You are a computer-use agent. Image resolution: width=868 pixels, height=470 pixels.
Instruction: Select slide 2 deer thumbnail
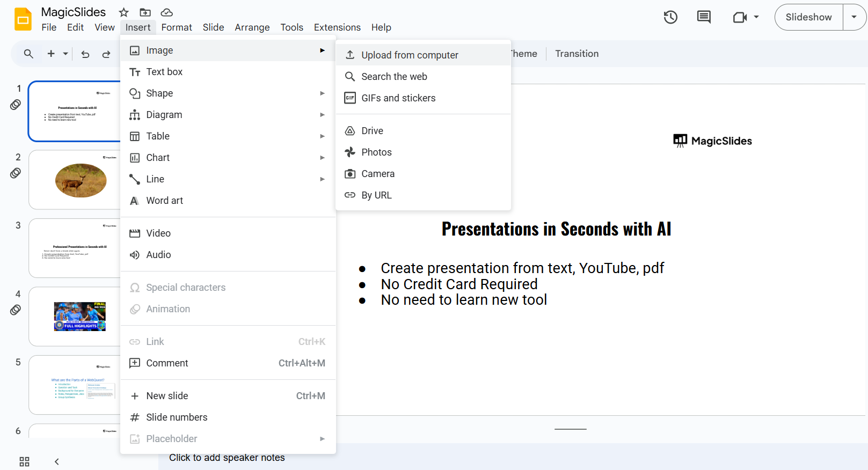(75, 180)
